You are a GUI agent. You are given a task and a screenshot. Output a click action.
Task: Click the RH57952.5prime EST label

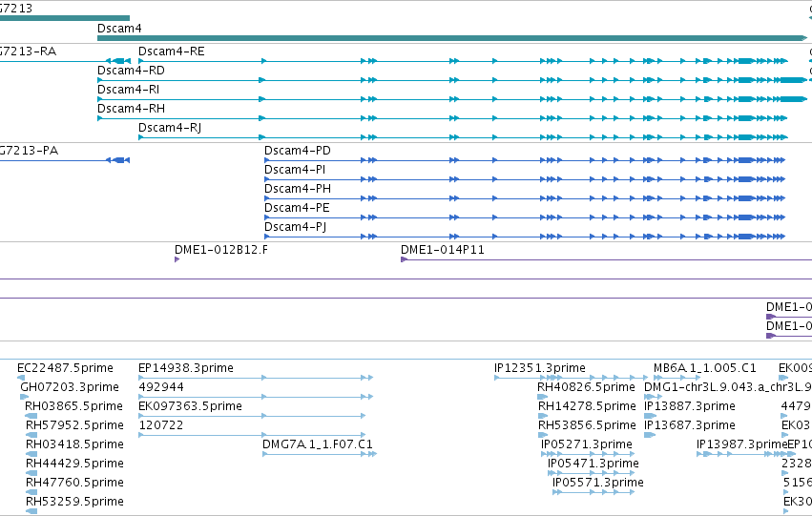75,425
